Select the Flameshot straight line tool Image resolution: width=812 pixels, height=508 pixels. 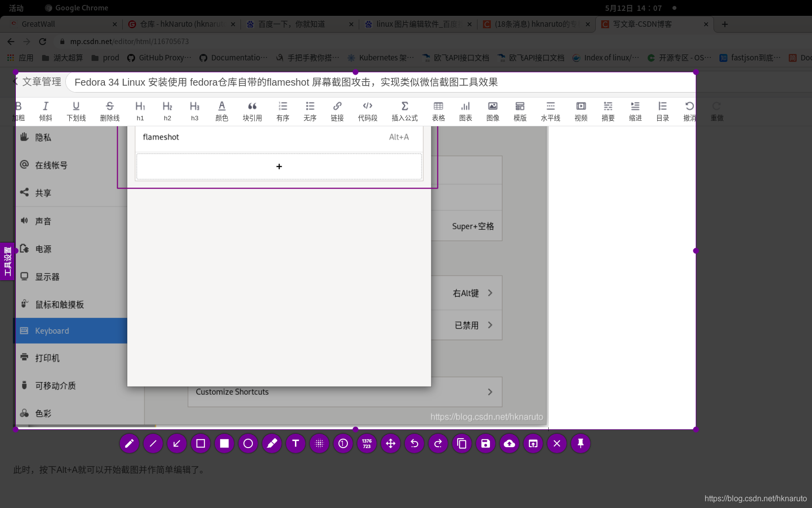pos(153,444)
